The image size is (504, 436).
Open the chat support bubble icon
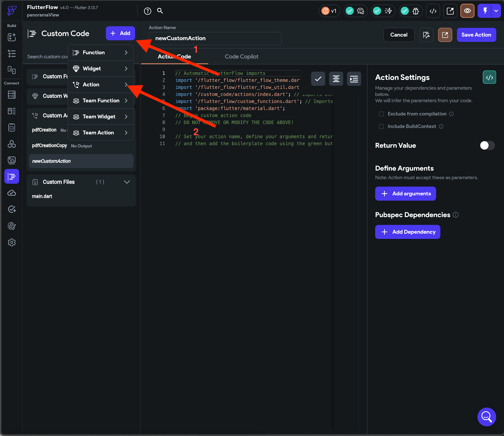tap(487, 417)
